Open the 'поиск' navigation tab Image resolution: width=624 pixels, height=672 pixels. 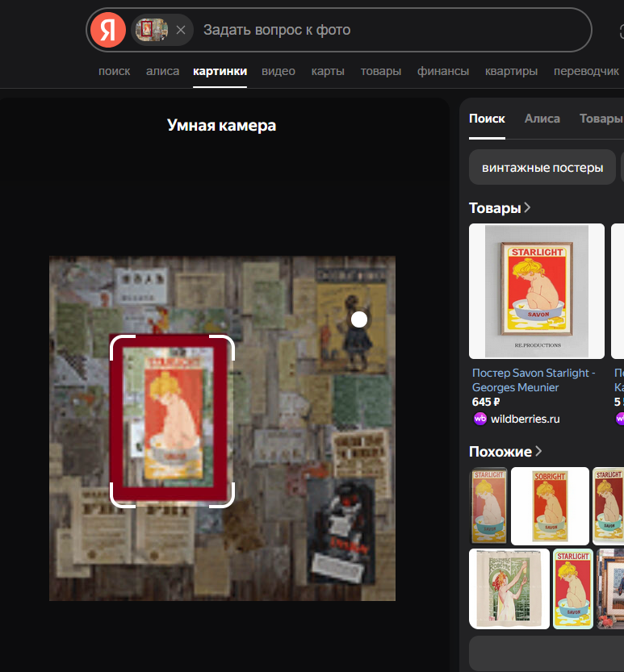[114, 71]
